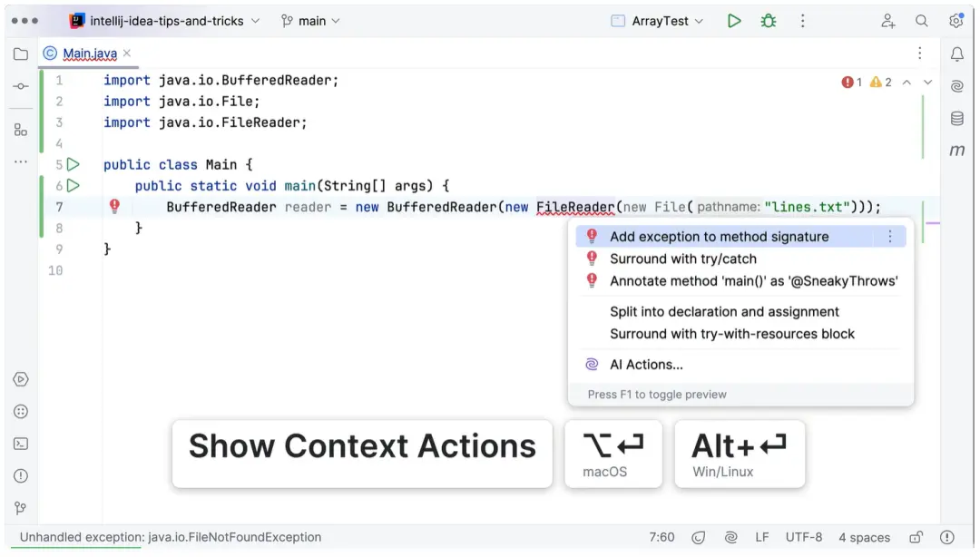
Task: Open the Project folder tool window
Action: coord(21,54)
